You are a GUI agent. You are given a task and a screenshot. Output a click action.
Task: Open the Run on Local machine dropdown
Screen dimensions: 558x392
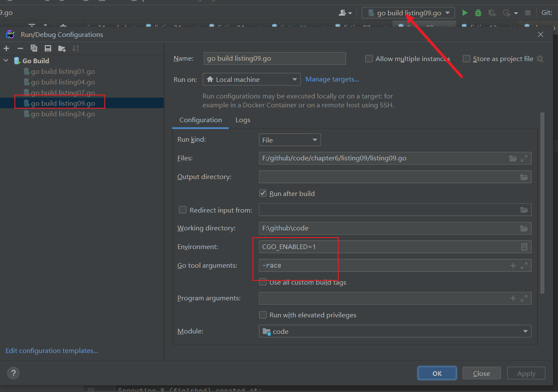click(x=252, y=79)
